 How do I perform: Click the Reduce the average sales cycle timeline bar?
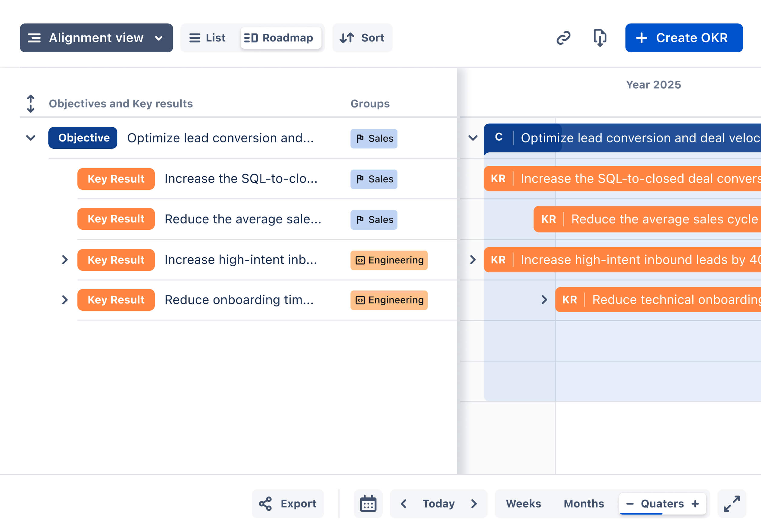(647, 219)
